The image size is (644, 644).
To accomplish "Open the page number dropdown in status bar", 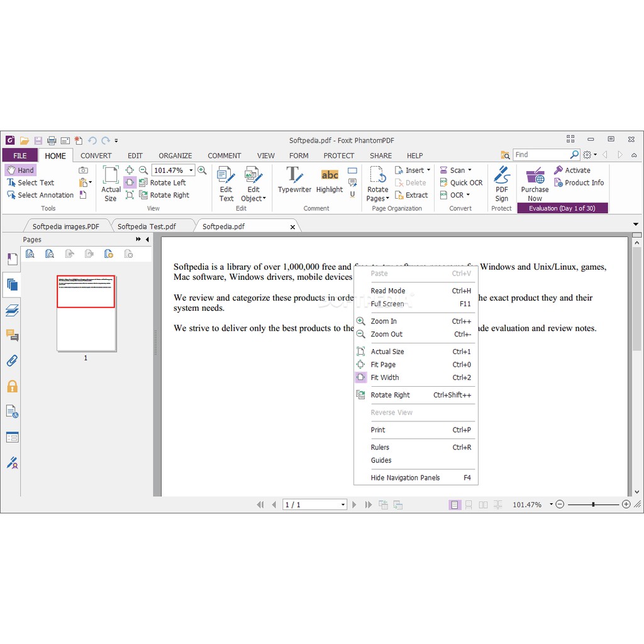I will pyautogui.click(x=343, y=505).
